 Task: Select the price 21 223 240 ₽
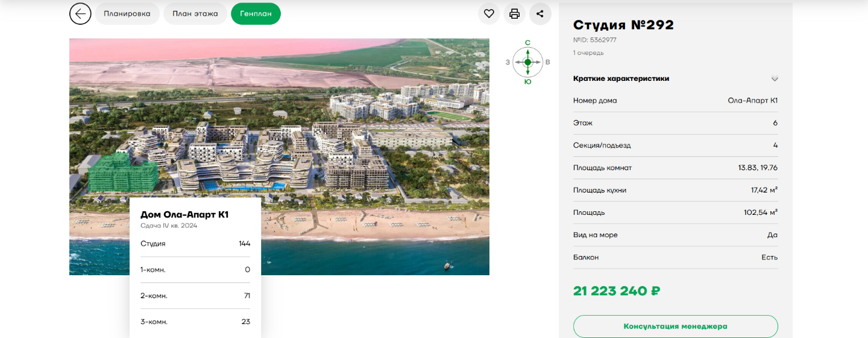617,291
